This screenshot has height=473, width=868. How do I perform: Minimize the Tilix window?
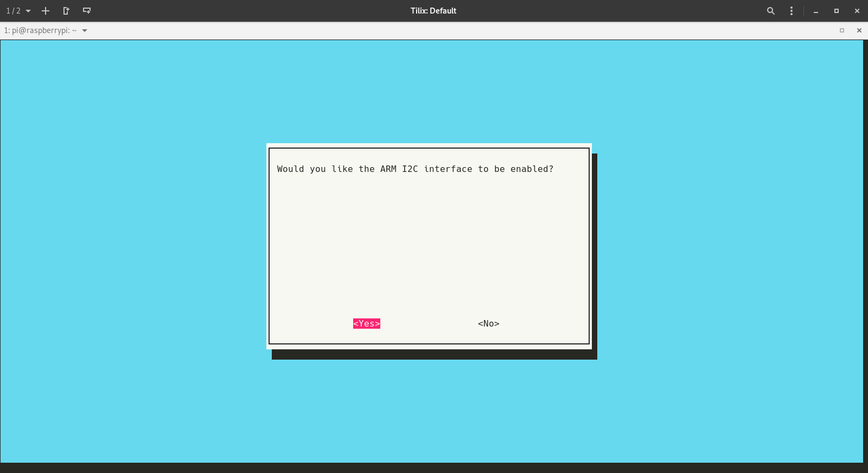point(815,11)
